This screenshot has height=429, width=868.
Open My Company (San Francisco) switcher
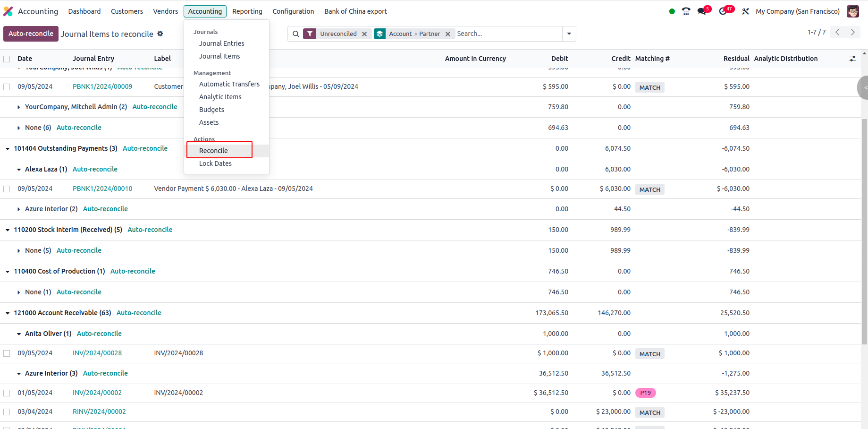[x=798, y=11]
